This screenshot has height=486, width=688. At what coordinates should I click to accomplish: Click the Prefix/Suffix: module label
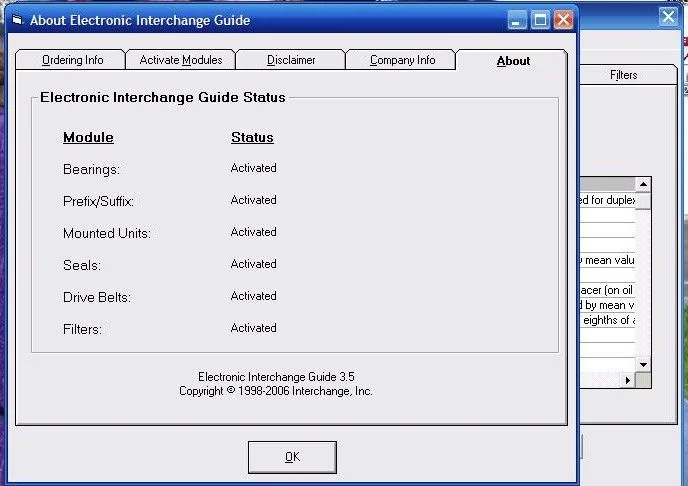coord(98,201)
